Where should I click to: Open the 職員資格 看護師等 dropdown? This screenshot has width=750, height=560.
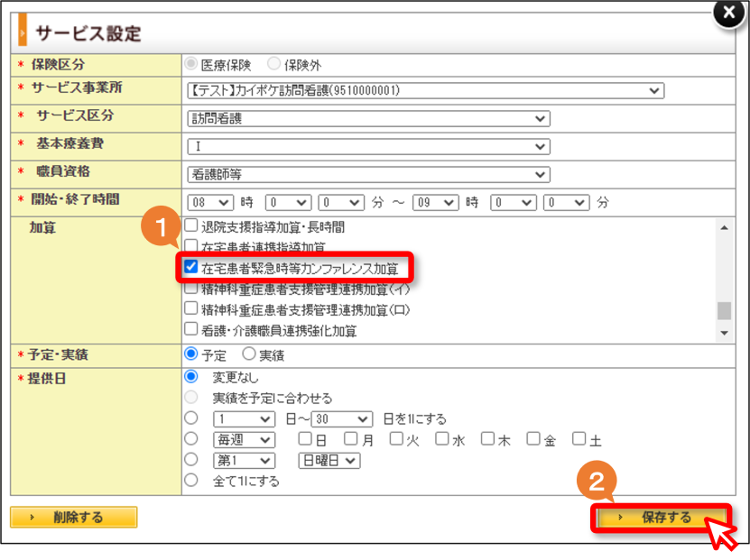pyautogui.click(x=369, y=174)
